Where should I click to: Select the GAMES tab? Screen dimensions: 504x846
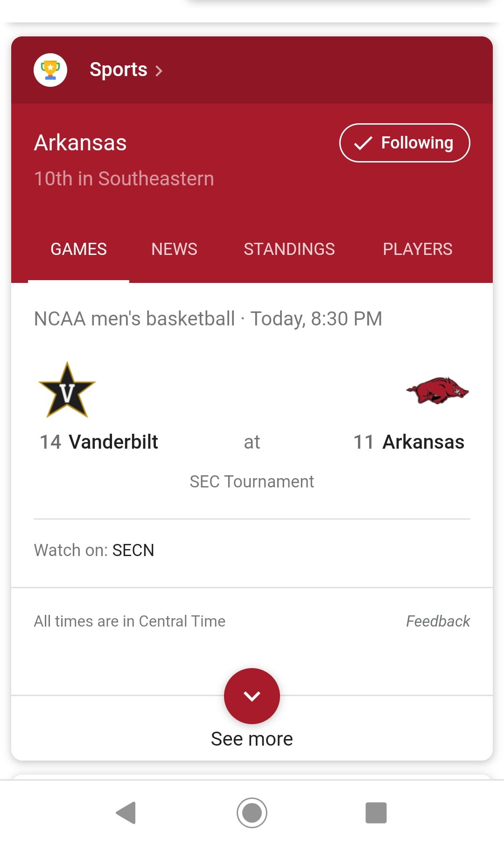tap(78, 249)
